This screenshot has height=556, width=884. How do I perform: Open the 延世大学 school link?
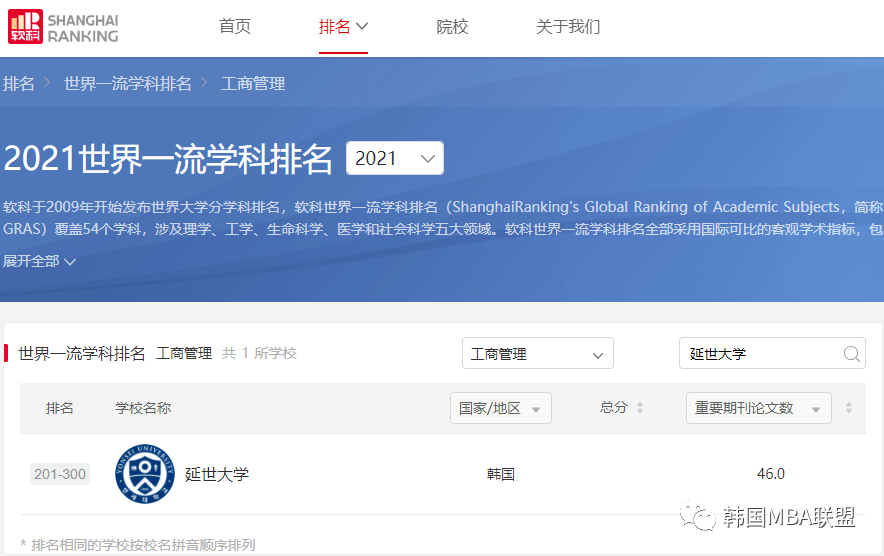pyautogui.click(x=217, y=474)
